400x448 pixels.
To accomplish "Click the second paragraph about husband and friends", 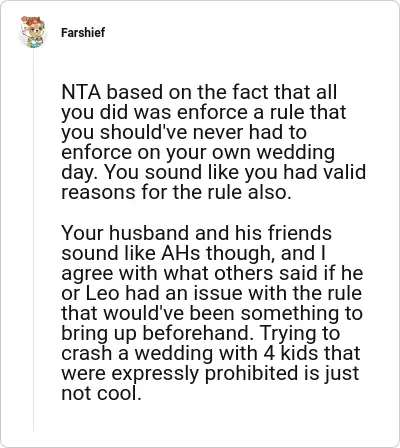I will click(x=212, y=313).
